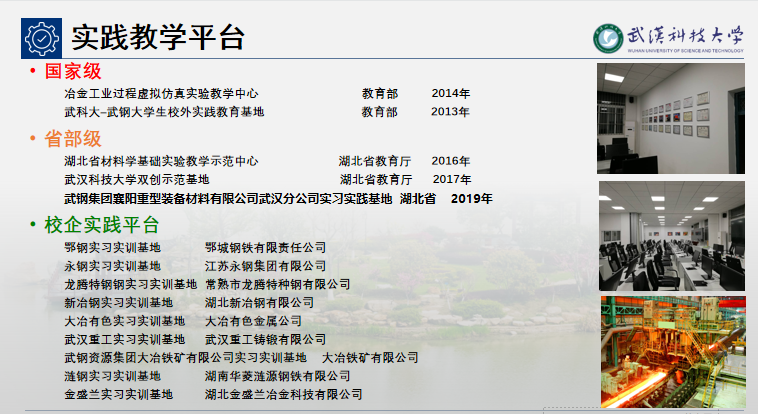The height and width of the screenshot is (414, 758).
Task: Select 湖北省材料学基础实验教学示范中心
Action: (161, 161)
